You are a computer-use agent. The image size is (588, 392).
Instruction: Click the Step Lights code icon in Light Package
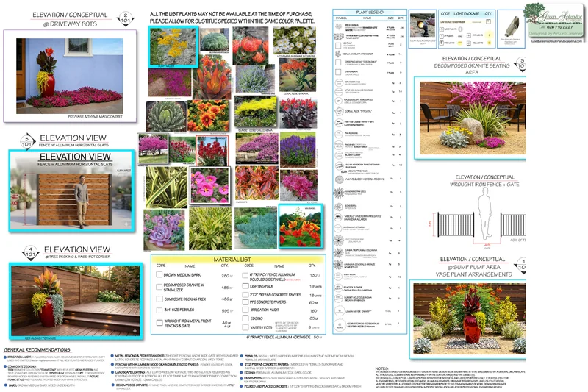point(442,43)
